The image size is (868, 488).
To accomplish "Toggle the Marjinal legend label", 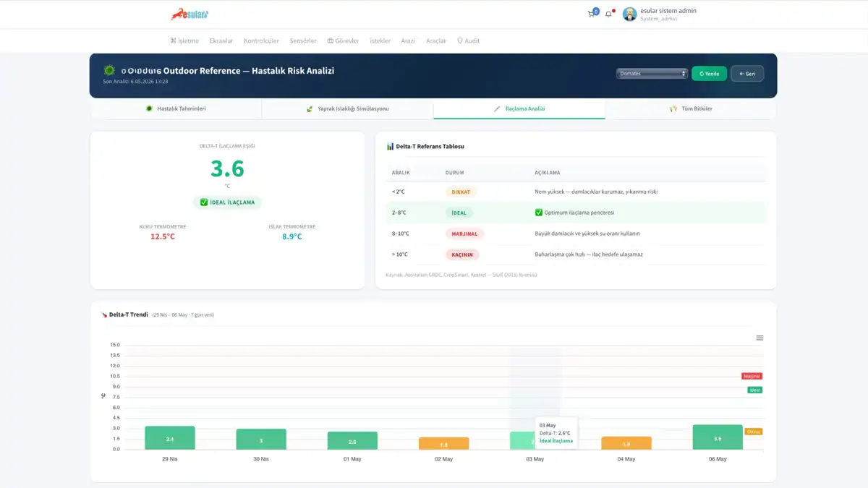I will [752, 376].
